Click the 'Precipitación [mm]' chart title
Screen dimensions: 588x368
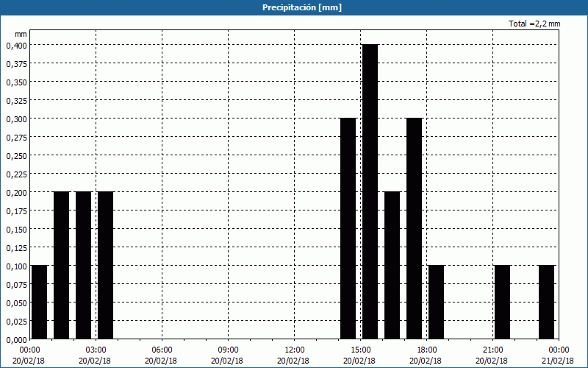pyautogui.click(x=302, y=7)
